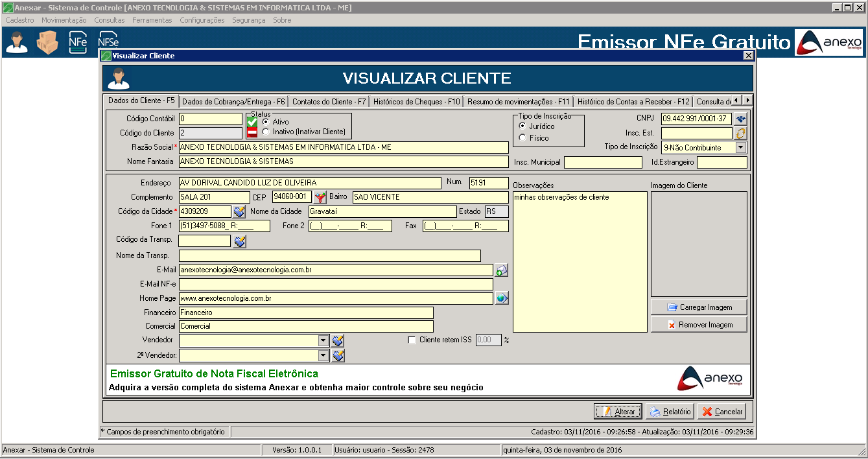Switch to Contatos do Cliente tab
Screen dimensions: 868x459
coord(329,102)
